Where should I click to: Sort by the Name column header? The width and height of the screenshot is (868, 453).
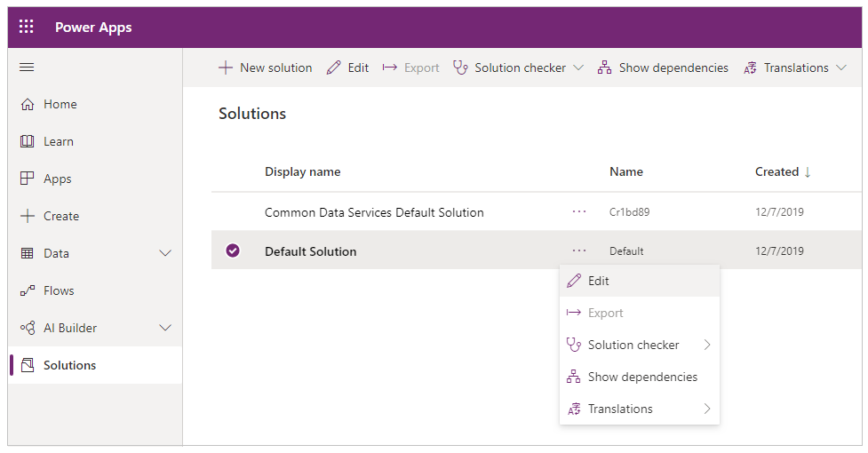click(x=626, y=172)
